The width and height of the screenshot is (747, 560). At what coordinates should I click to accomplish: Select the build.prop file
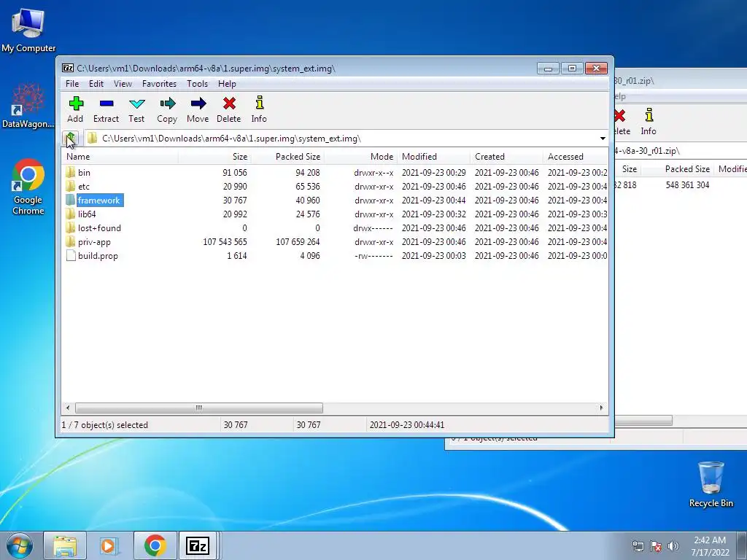[98, 256]
